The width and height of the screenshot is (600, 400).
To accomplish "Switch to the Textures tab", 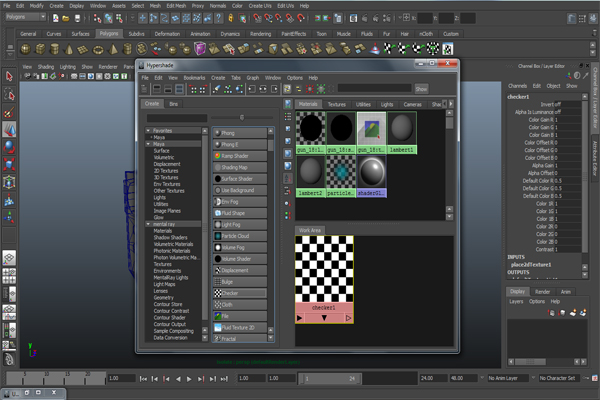I will (x=337, y=104).
